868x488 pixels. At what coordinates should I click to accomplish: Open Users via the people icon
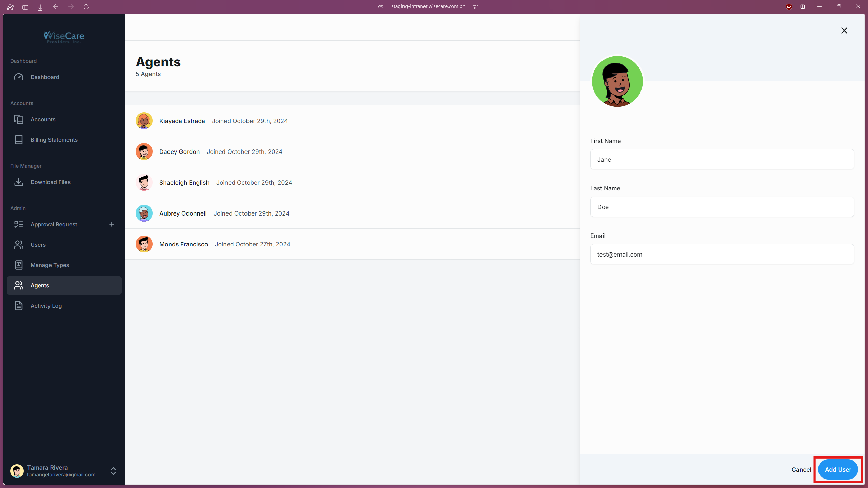(x=19, y=245)
